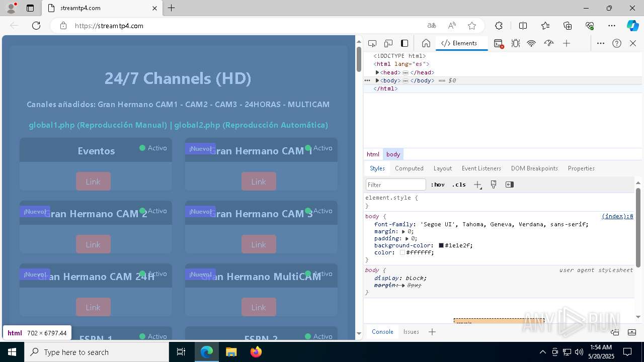Viewport: 644px width, 362px height.
Task: Select the html breadcrumb
Action: pos(373,154)
